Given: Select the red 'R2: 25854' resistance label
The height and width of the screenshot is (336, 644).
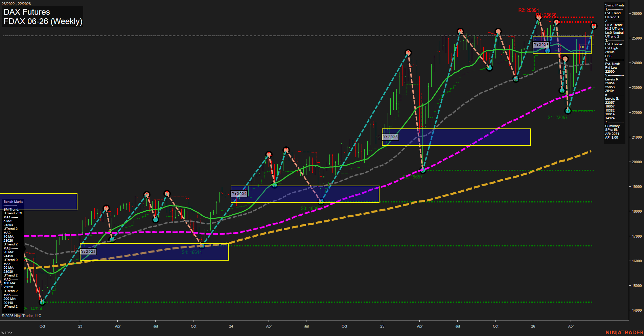Looking at the screenshot, I should [529, 10].
